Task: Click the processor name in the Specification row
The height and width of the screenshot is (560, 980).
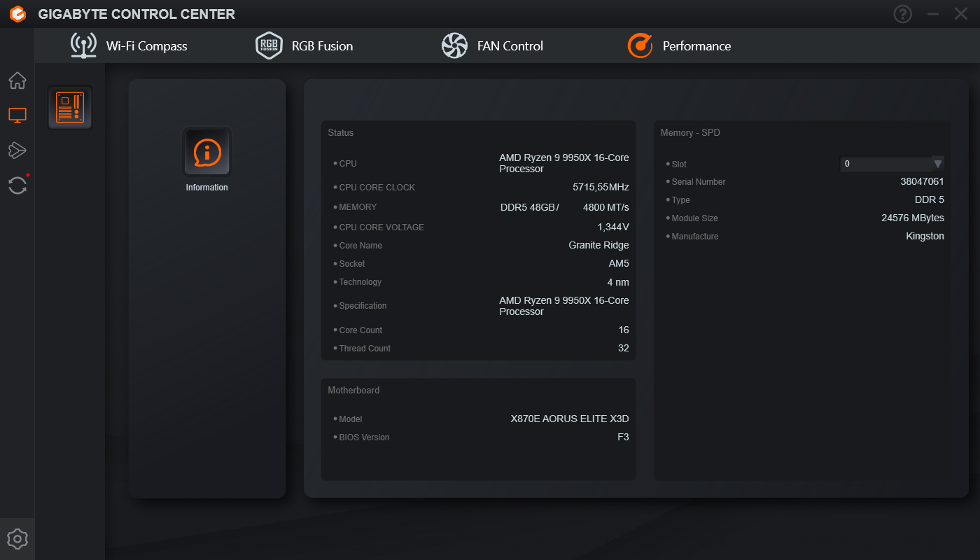Action: (x=564, y=306)
